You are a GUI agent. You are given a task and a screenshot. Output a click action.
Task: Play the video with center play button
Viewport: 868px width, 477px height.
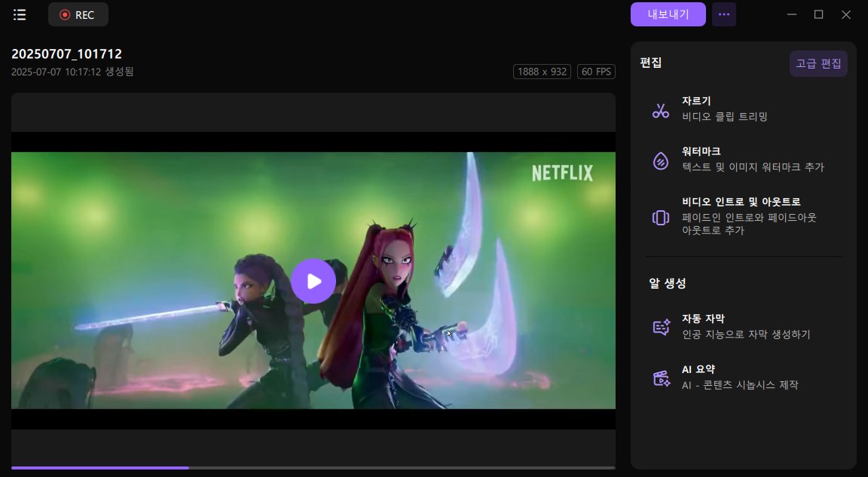[x=313, y=281]
